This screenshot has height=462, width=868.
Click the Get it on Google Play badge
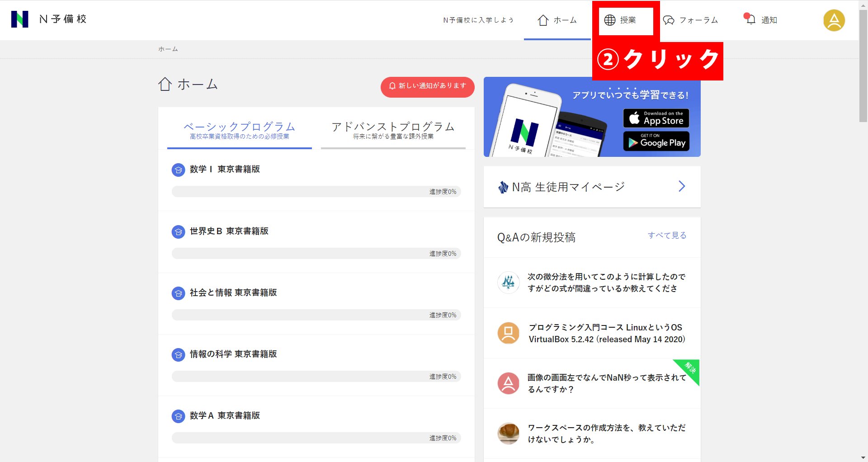[x=656, y=141]
